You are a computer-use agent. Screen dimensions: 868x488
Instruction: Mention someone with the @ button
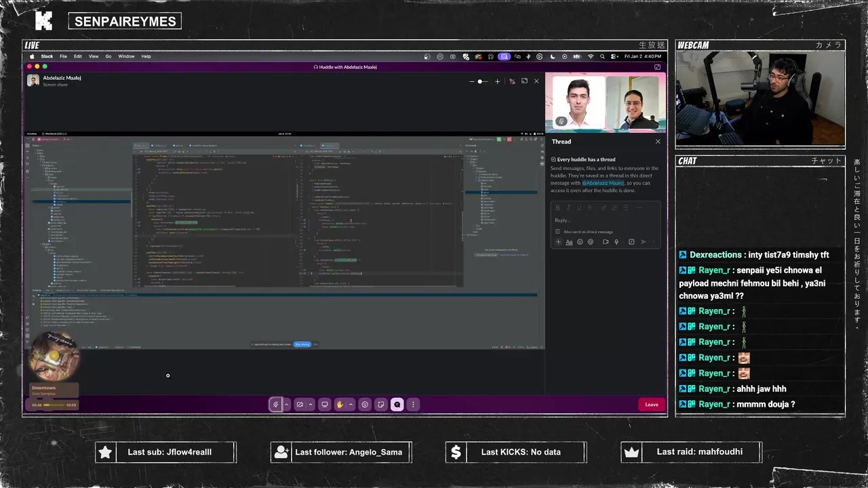point(591,242)
